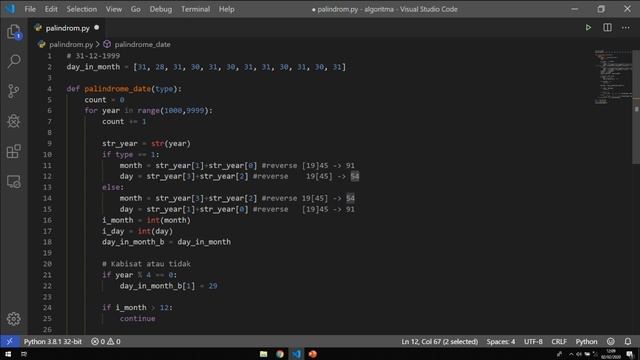640x360 pixels.
Task: Switch to VS Code taskbar icon
Action: click(296, 354)
